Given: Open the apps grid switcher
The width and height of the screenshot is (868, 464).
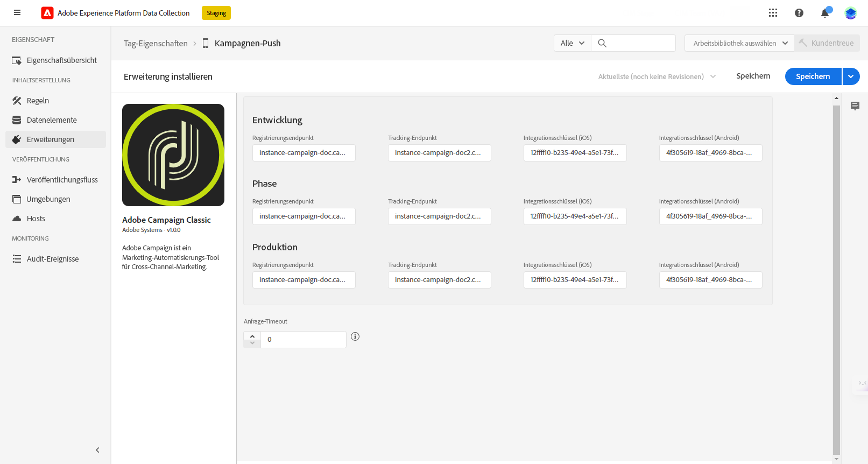Looking at the screenshot, I should click(x=773, y=13).
